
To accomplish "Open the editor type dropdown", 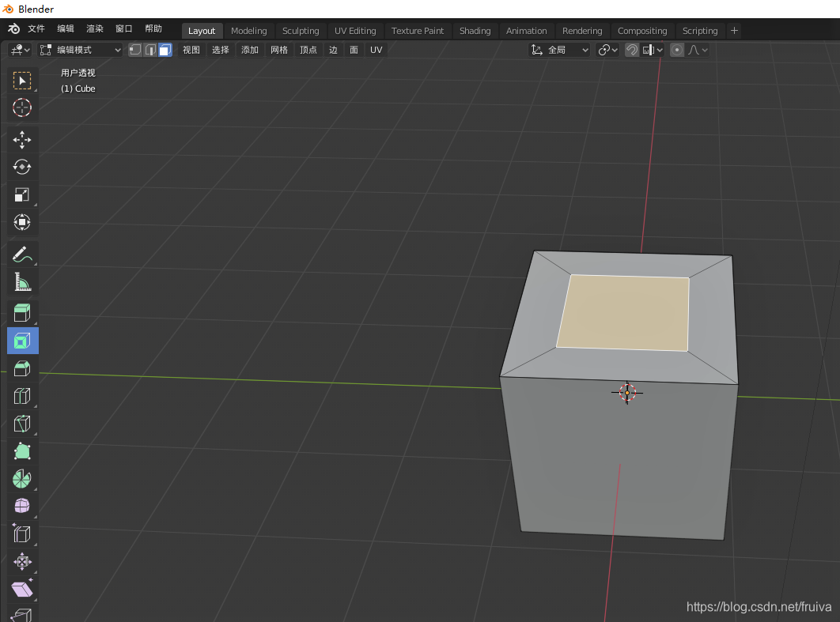I will point(21,50).
